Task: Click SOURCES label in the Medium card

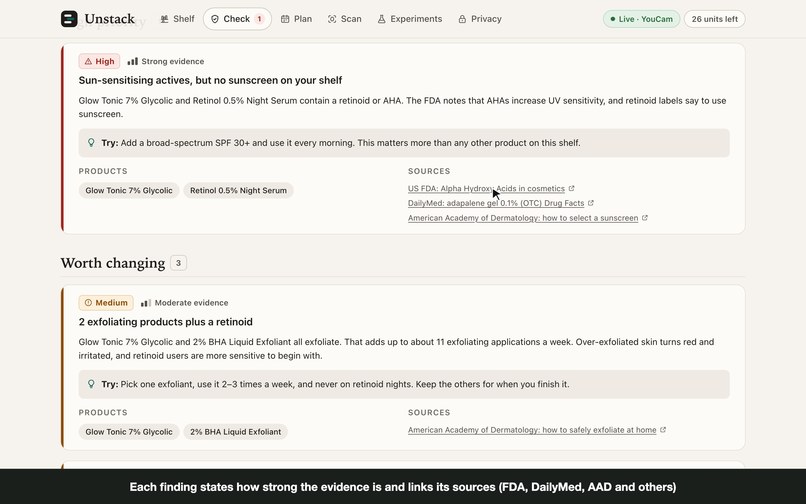Action: tap(429, 412)
